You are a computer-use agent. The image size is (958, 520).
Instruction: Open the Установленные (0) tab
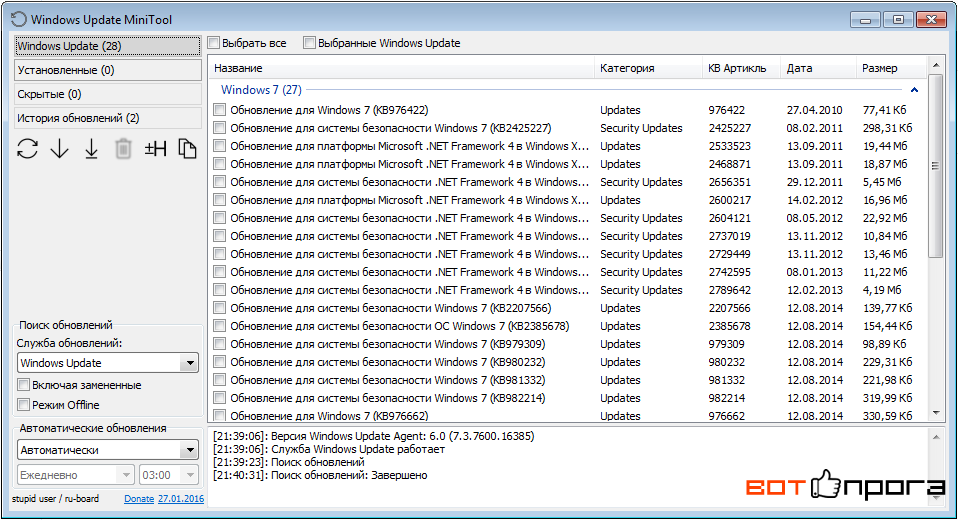(x=108, y=70)
